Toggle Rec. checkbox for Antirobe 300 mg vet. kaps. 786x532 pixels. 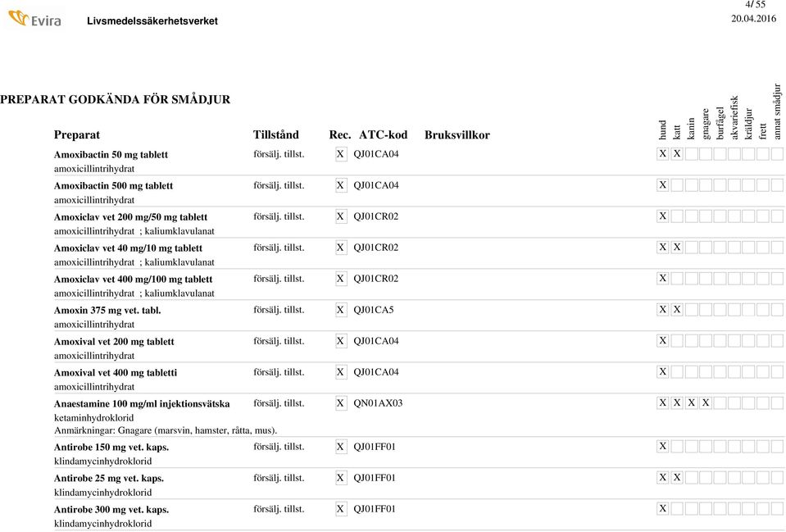(340, 509)
